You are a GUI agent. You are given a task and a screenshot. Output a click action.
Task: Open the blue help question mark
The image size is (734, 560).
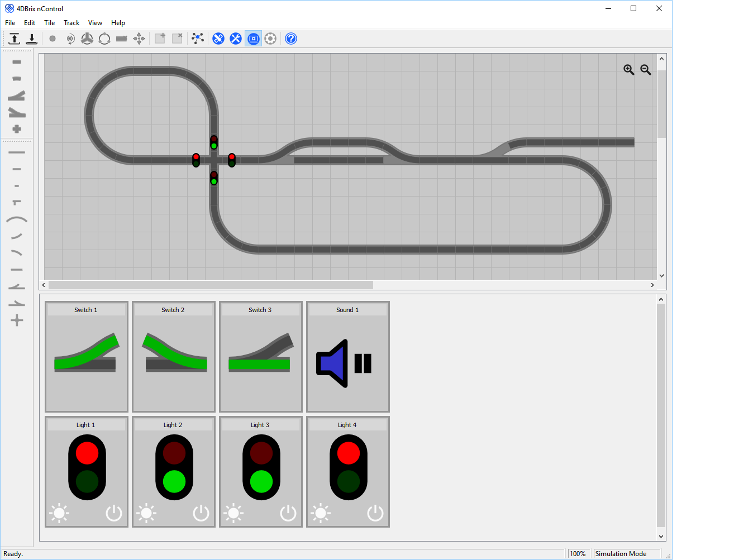291,39
